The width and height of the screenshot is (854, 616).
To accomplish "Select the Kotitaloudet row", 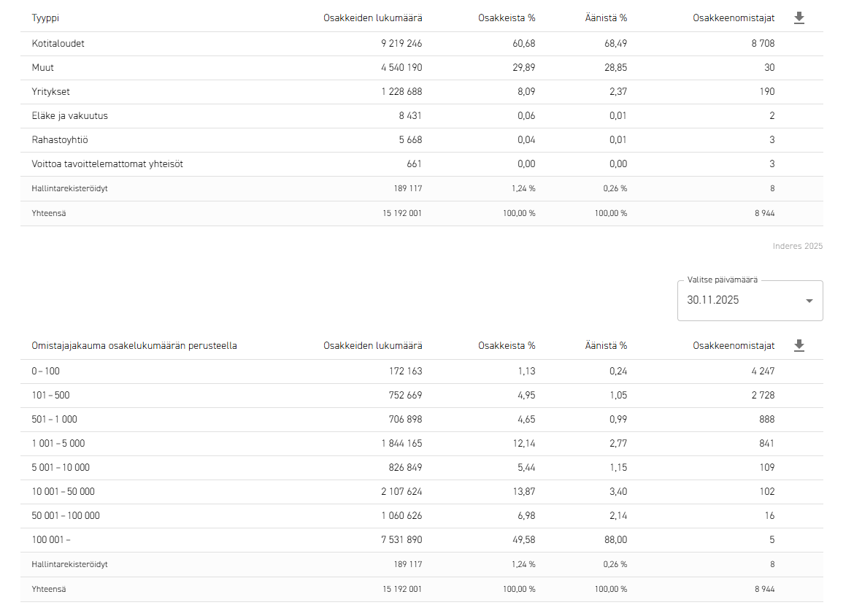I will [x=58, y=44].
